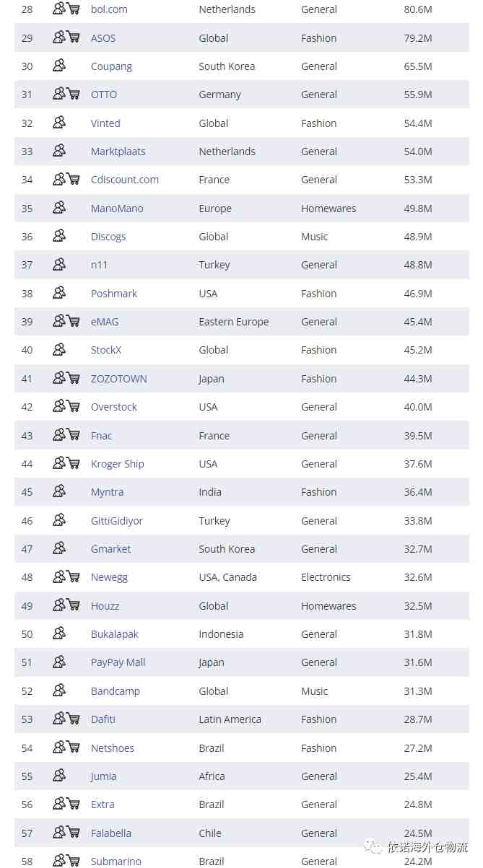
Task: Open the bol.com marketplace link
Action: coord(109,9)
